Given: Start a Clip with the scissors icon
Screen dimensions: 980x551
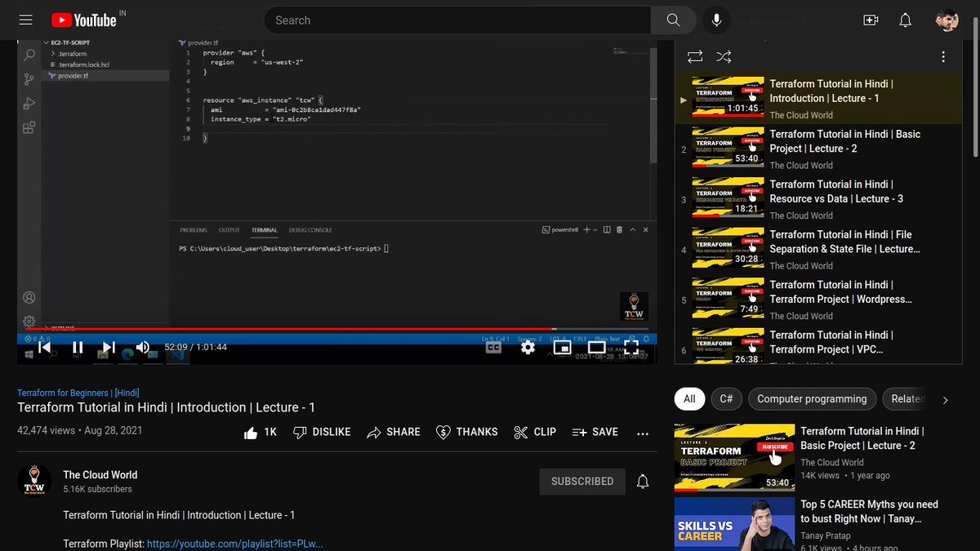Looking at the screenshot, I should click(534, 432).
